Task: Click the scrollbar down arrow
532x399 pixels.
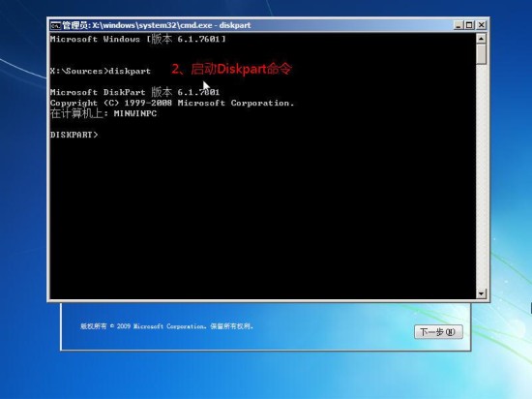Action: click(x=481, y=293)
